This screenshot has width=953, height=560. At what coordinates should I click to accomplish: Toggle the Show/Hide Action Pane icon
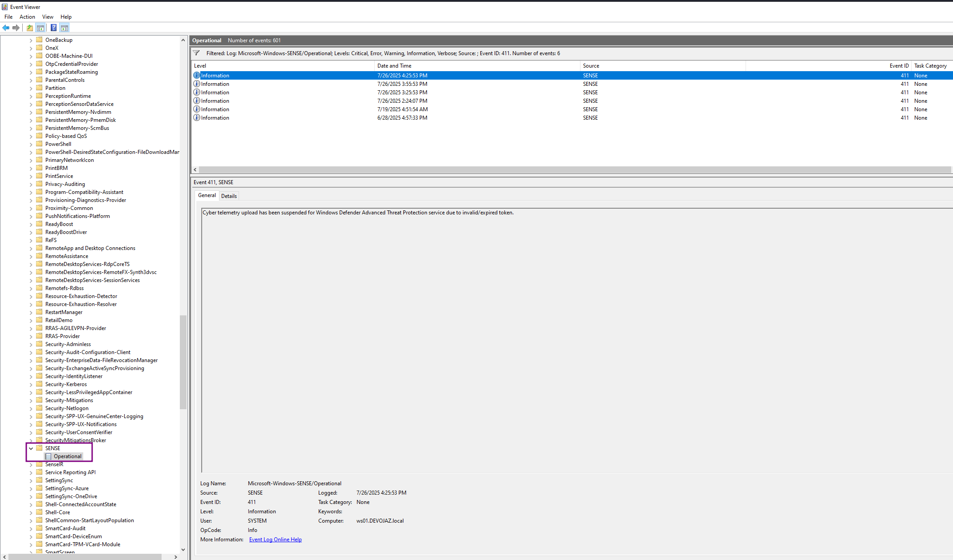pyautogui.click(x=65, y=28)
